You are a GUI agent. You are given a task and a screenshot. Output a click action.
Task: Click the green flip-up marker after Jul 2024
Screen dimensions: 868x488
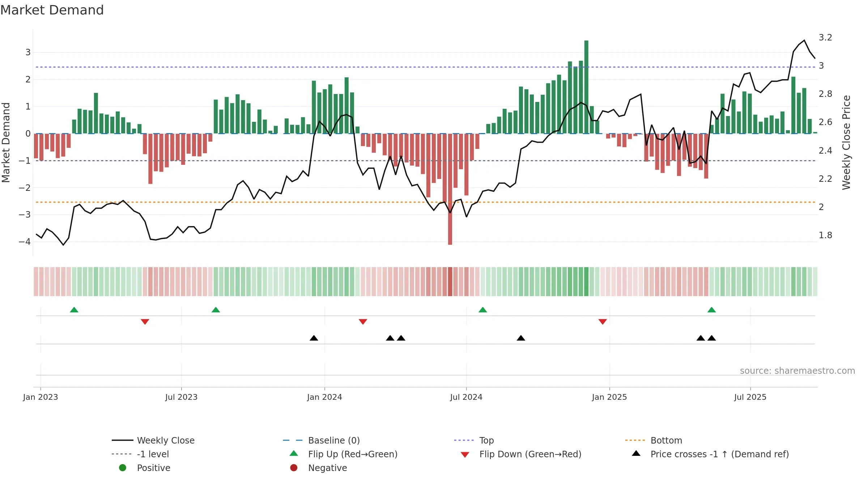pos(483,310)
